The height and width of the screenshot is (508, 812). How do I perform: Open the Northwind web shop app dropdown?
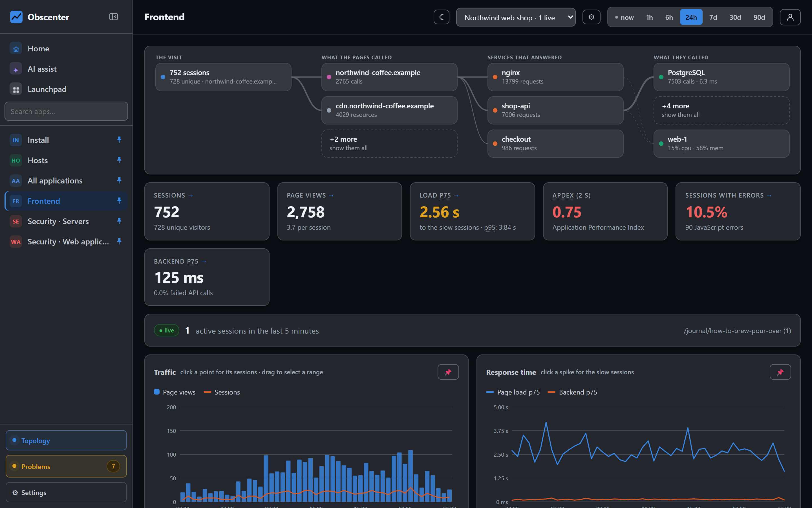click(516, 17)
